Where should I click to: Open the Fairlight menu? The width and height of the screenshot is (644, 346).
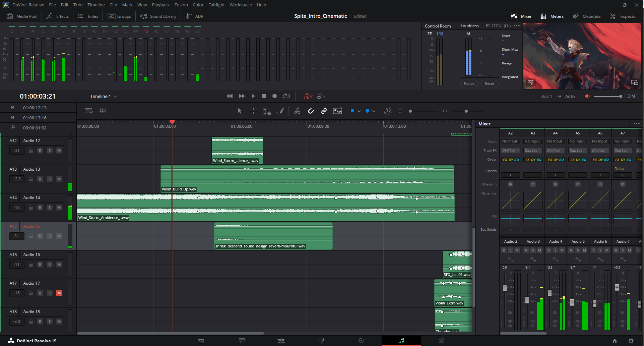pyautogui.click(x=216, y=5)
